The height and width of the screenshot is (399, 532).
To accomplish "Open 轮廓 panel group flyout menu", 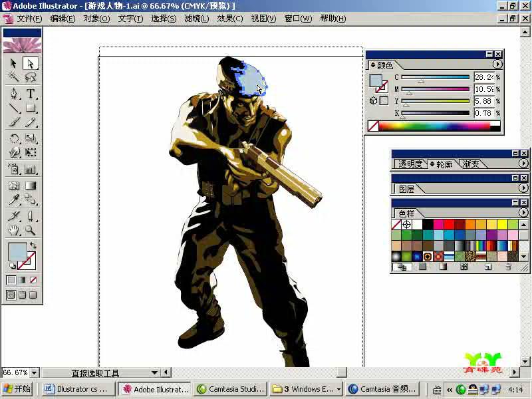I will tap(523, 164).
